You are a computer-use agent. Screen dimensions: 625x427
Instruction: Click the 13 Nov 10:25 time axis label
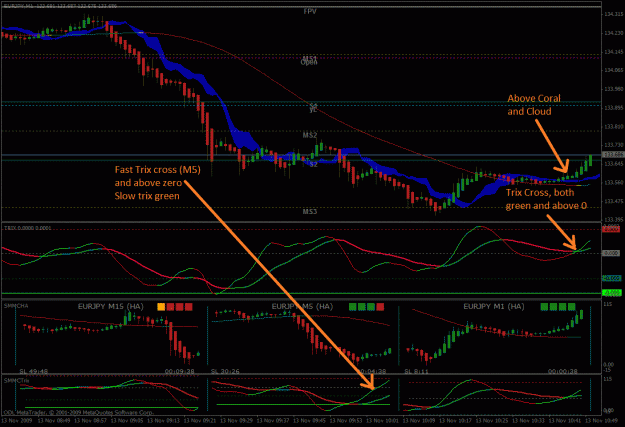click(492, 421)
